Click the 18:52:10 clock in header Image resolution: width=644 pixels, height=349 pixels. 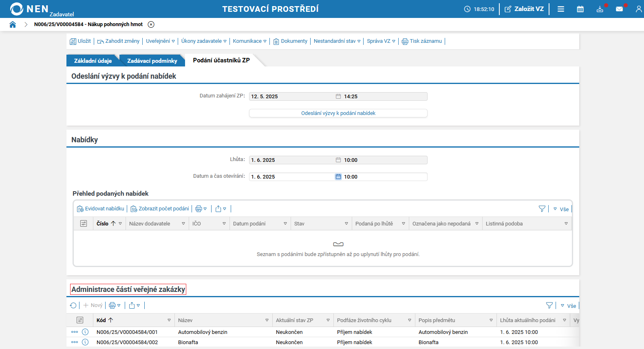pos(479,9)
